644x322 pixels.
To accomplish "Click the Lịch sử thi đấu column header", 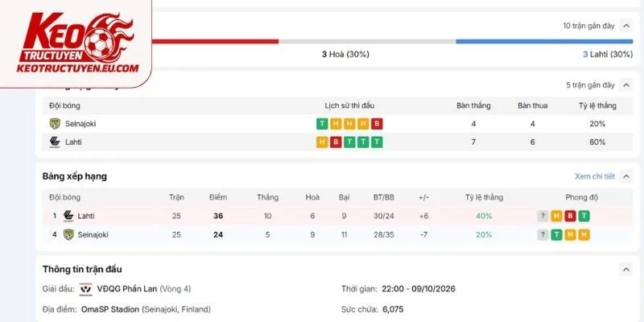I will click(x=349, y=105).
